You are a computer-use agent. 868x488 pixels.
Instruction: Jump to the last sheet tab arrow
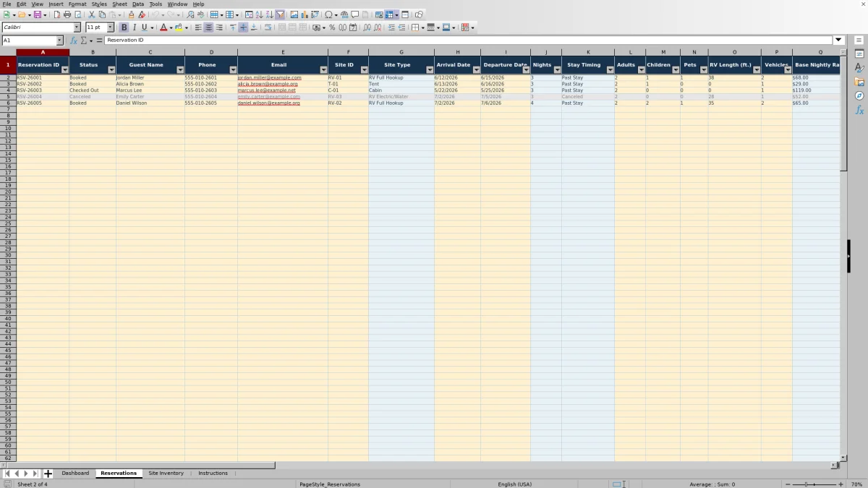click(x=35, y=474)
